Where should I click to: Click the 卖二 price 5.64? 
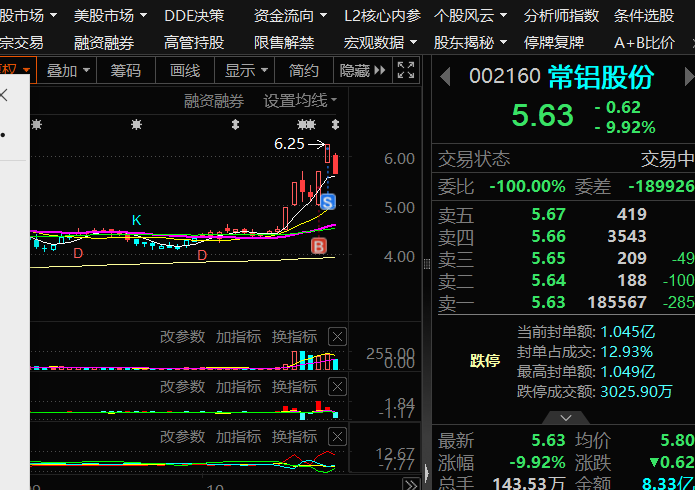click(x=549, y=281)
